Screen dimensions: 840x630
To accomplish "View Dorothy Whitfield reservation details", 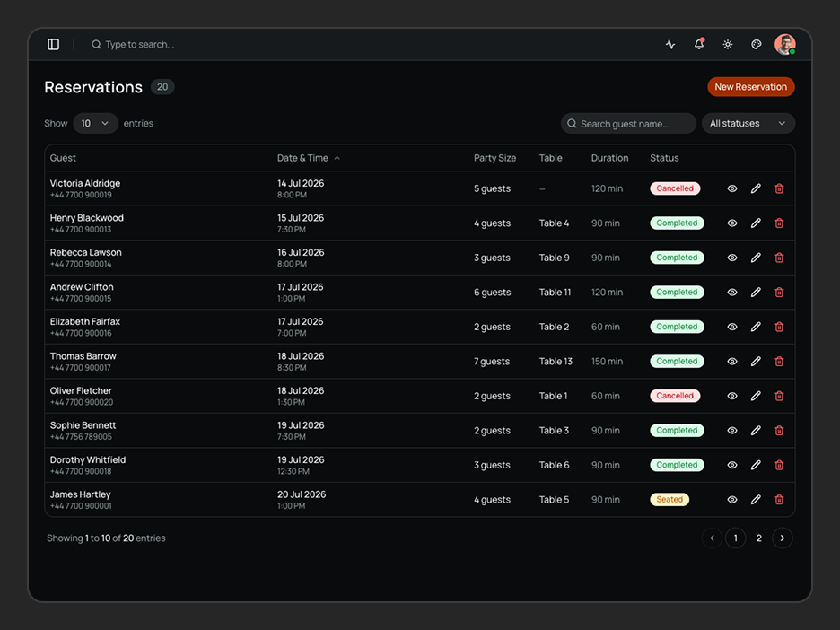I will point(732,465).
